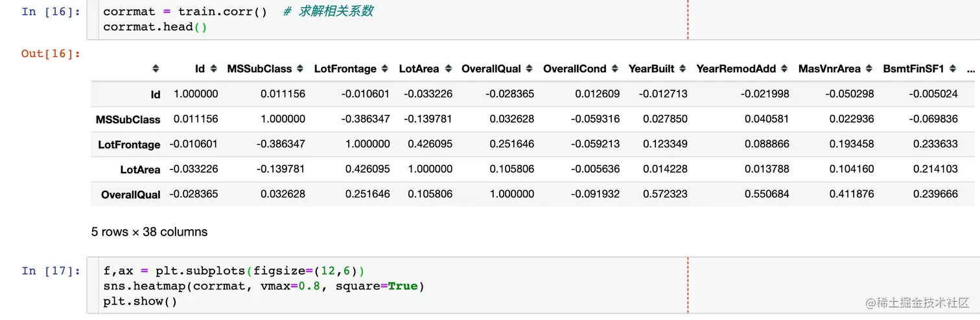This screenshot has width=980, height=320.
Task: Click the value 0.550684 cell
Action: pos(767,194)
